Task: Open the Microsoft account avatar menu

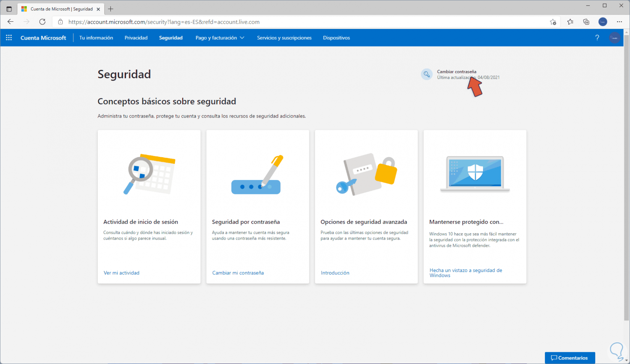Action: pos(615,38)
